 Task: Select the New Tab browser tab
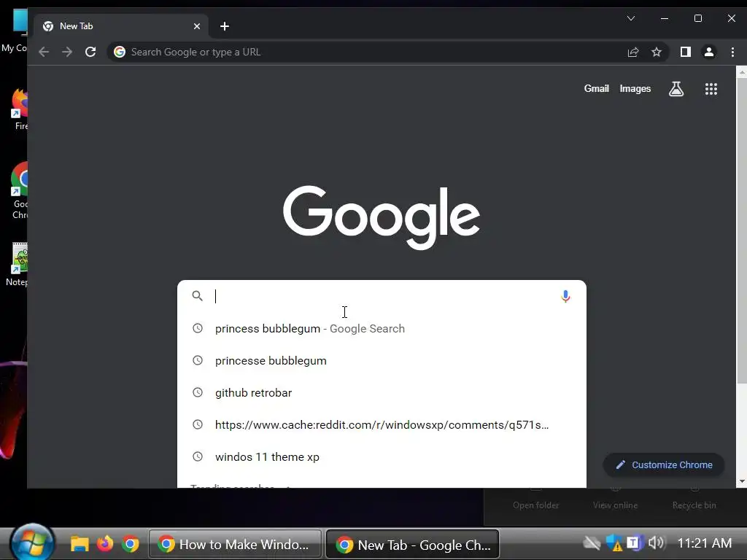(121, 26)
